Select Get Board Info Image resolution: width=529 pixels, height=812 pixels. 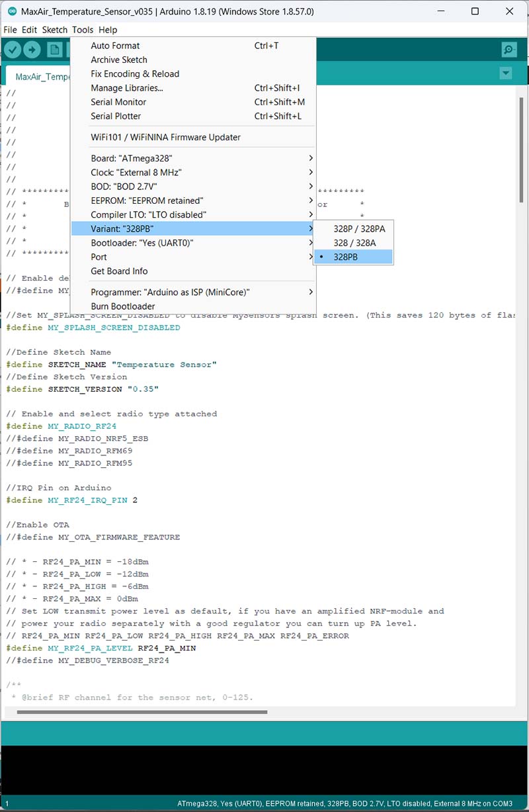pos(119,271)
